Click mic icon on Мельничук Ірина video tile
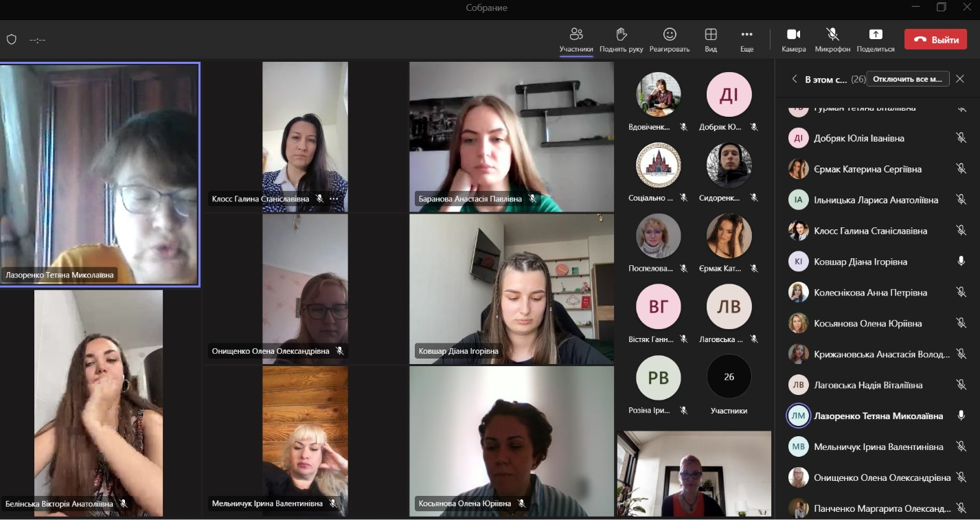This screenshot has height=520, width=980. point(333,504)
